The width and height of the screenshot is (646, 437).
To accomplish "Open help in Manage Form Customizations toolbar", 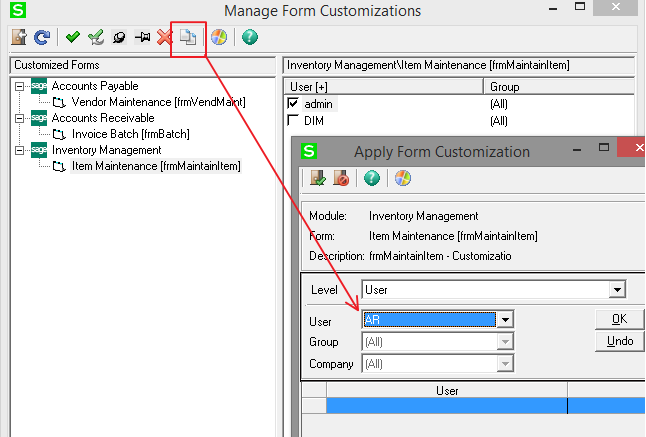I will [x=249, y=38].
